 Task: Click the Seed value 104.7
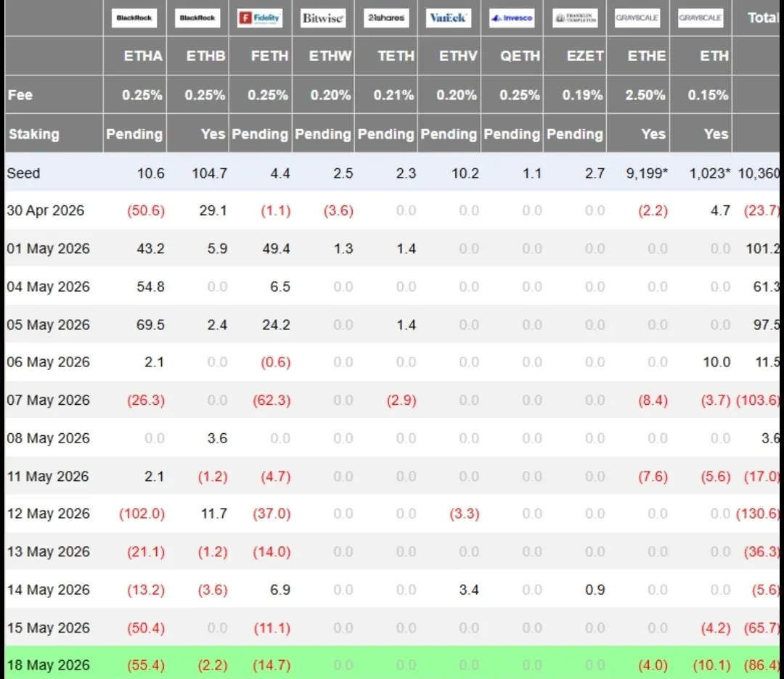[x=210, y=173]
